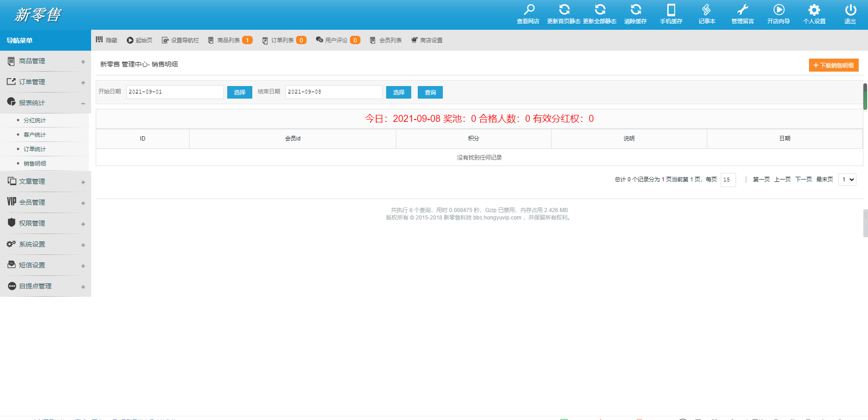Click the 开始日期 input field
Screen dimensions: 868x420
(x=175, y=92)
